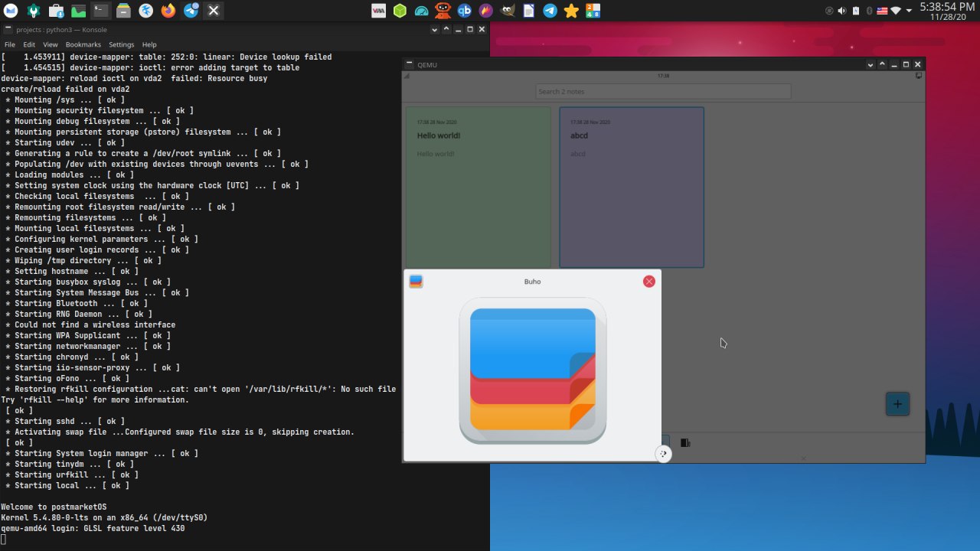Open the file manager drawer icon
This screenshot has width=980, height=551.
click(123, 11)
